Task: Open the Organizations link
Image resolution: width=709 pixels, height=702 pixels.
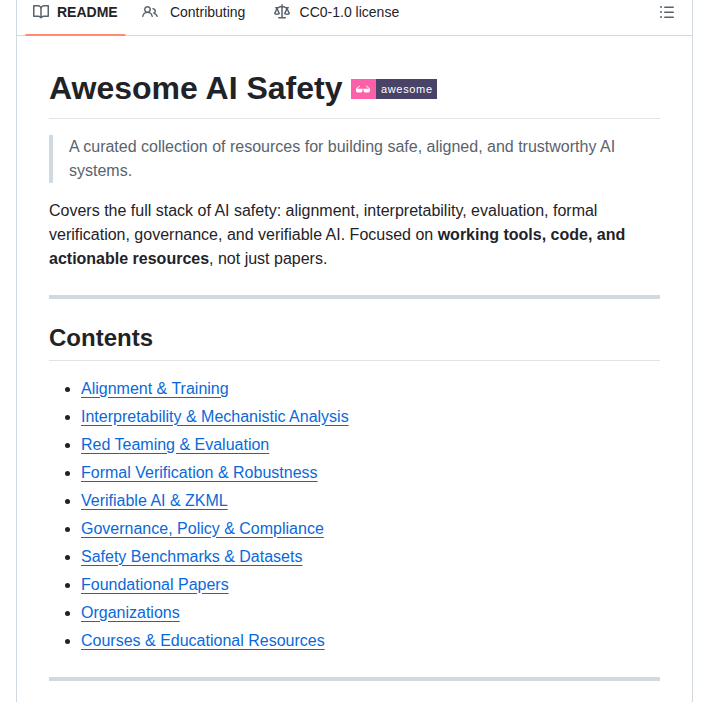Action: pos(130,612)
